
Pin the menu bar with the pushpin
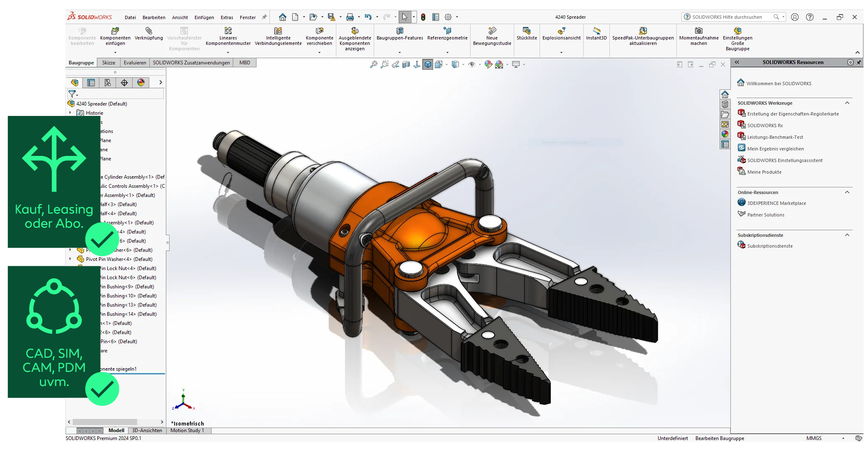[x=264, y=17]
